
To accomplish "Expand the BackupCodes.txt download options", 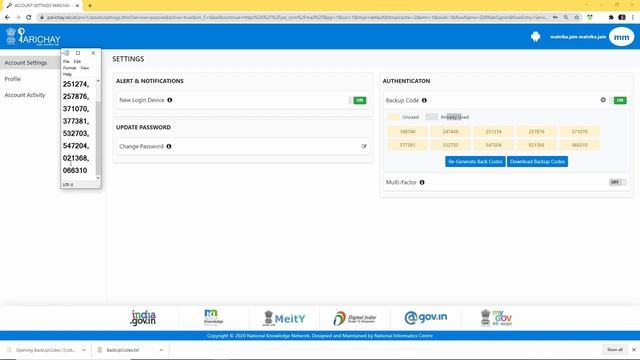I will click(161, 350).
